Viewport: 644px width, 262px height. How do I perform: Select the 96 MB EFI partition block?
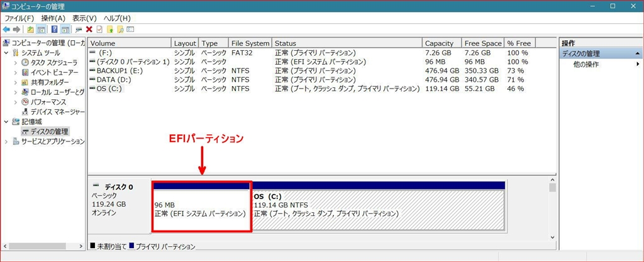tap(201, 206)
